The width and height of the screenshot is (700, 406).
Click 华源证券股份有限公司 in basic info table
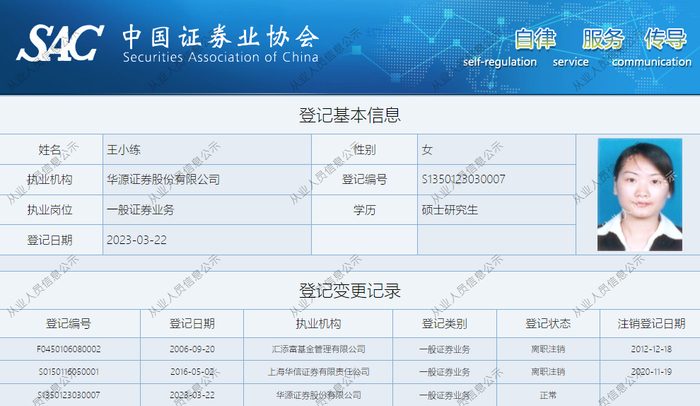[163, 180]
